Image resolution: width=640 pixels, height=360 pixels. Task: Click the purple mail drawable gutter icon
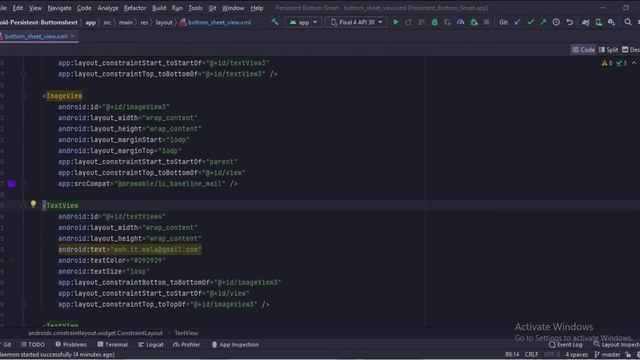(11, 184)
